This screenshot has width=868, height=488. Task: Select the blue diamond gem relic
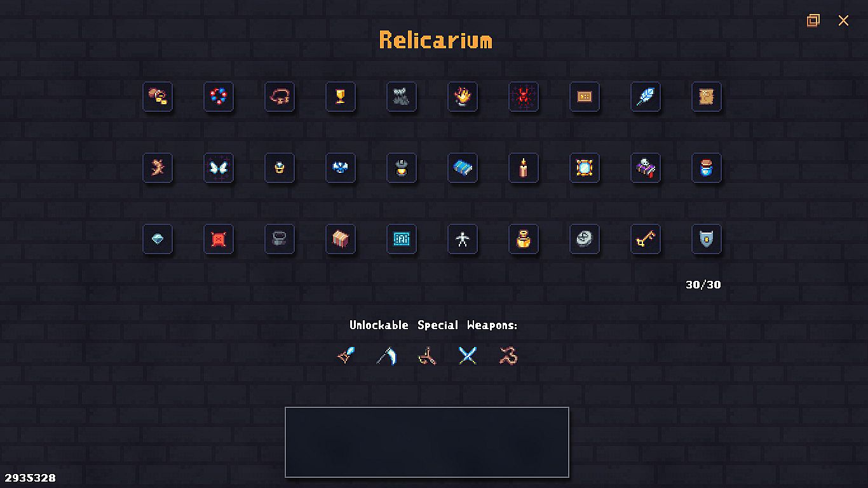tap(158, 239)
